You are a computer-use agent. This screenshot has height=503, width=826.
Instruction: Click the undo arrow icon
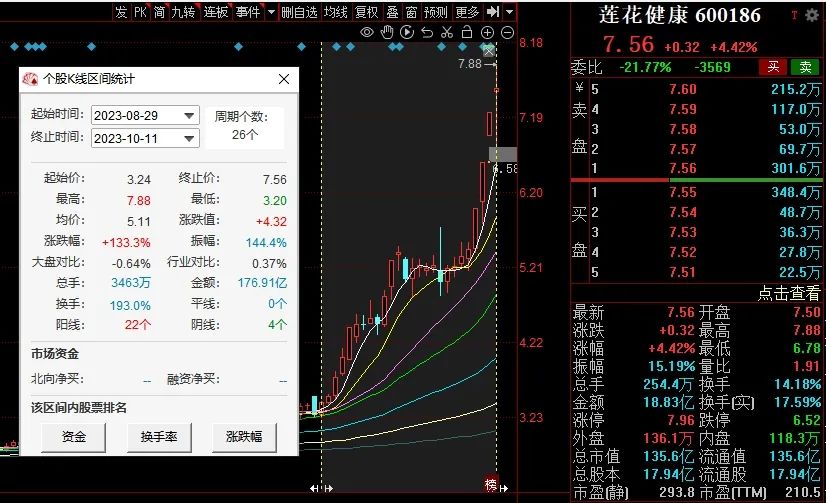(427, 33)
